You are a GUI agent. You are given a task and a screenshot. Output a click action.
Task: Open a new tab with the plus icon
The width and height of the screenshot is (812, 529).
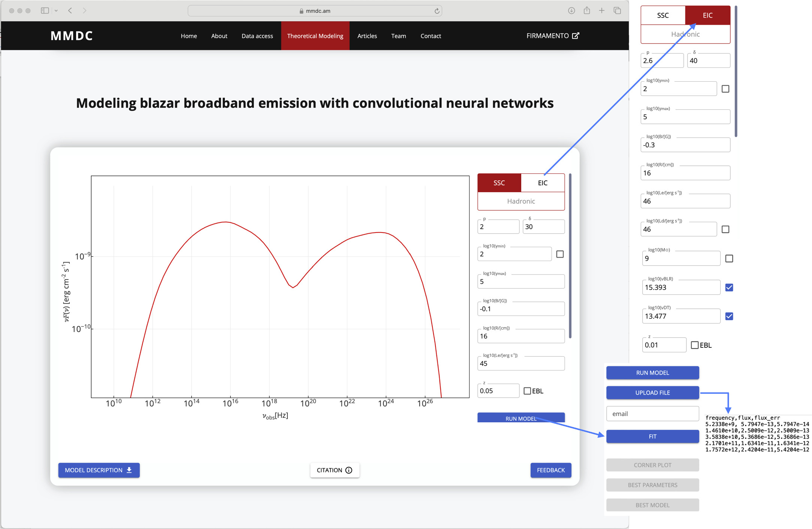point(601,10)
